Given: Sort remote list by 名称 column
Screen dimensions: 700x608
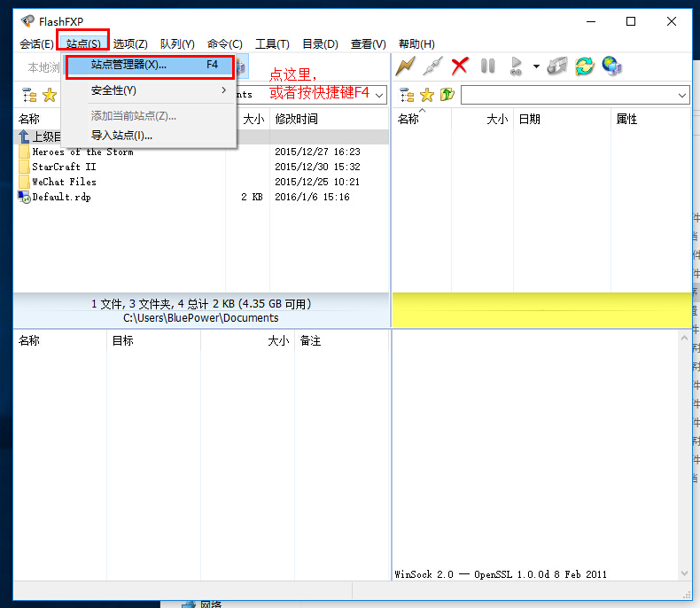Looking at the screenshot, I should click(422, 119).
